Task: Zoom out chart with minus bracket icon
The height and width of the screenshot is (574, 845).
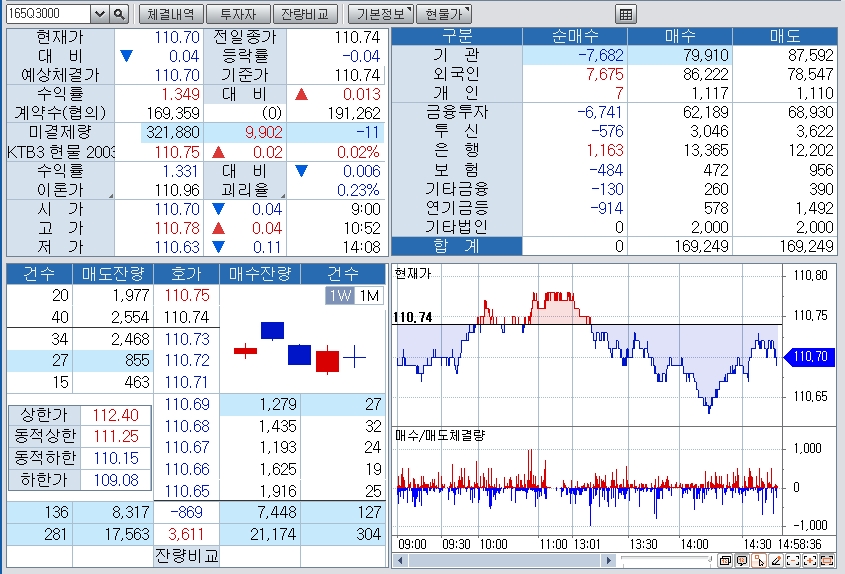Action: [x=793, y=561]
